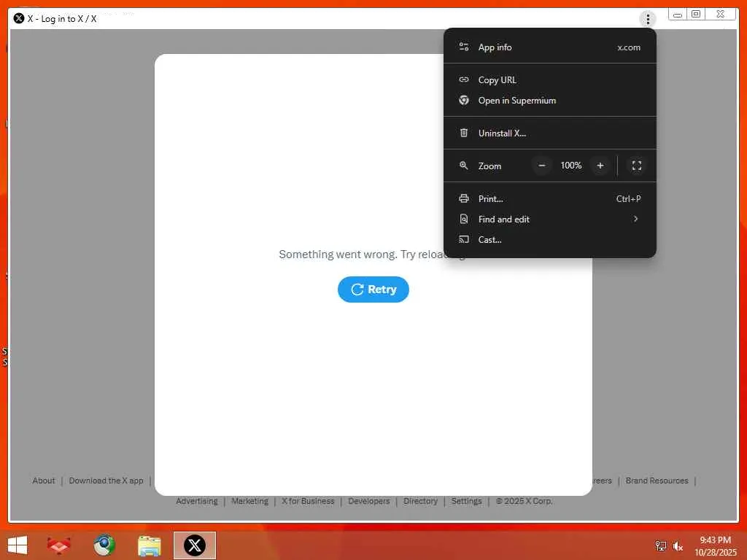Select Open in Supermium
This screenshot has height=560, width=747.
tap(550, 101)
